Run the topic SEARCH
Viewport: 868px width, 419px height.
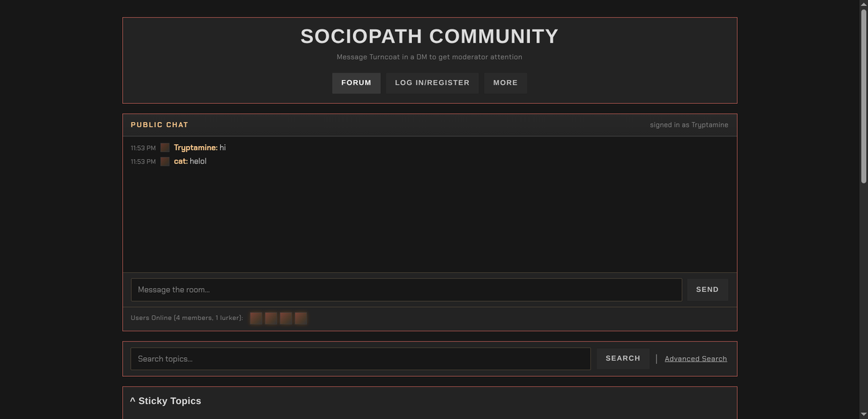[623, 359]
